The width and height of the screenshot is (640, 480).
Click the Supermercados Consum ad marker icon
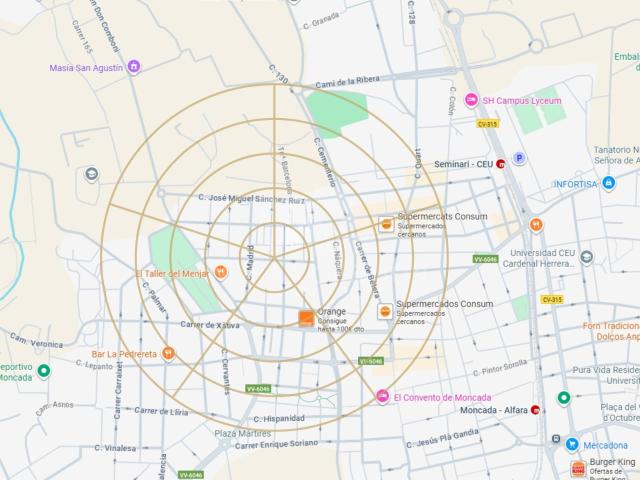tap(385, 311)
